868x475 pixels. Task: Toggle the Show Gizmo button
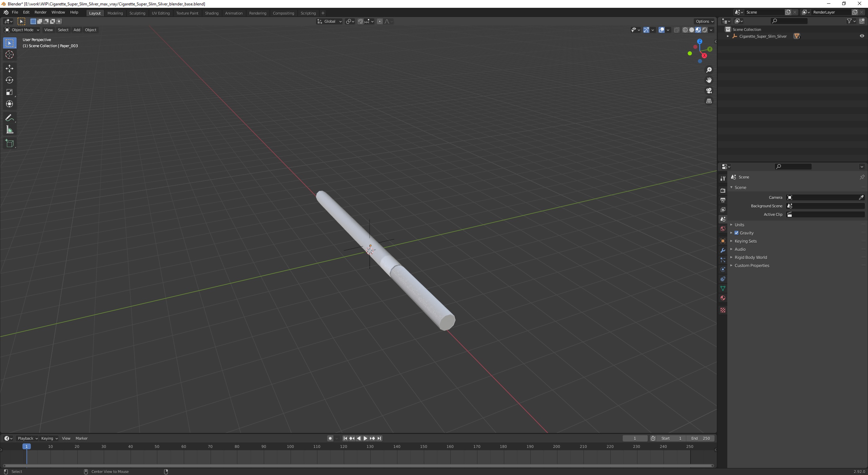coord(646,30)
